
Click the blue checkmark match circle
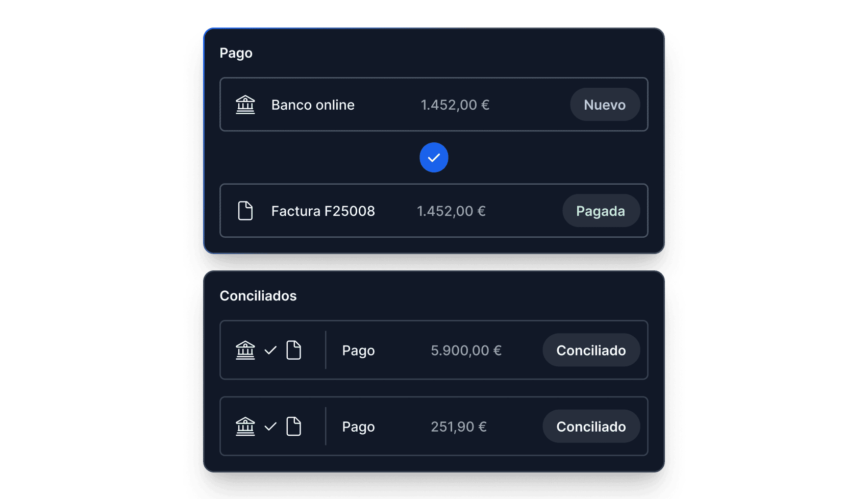434,157
